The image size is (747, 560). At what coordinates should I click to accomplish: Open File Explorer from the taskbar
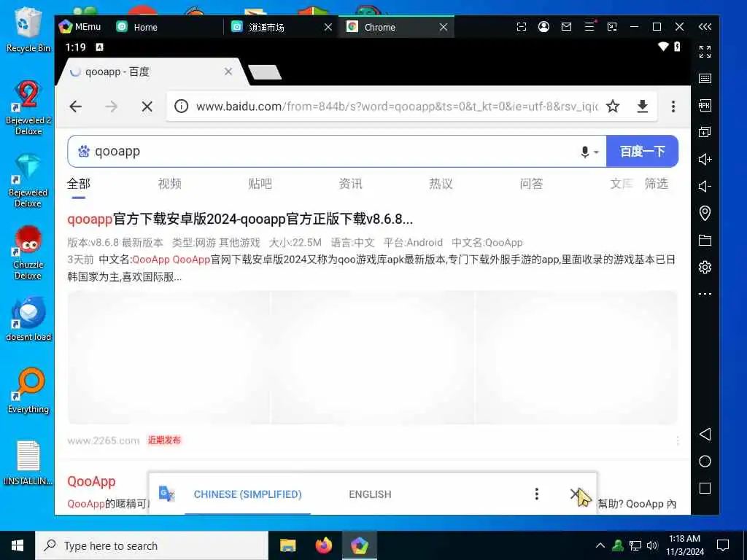pyautogui.click(x=287, y=545)
